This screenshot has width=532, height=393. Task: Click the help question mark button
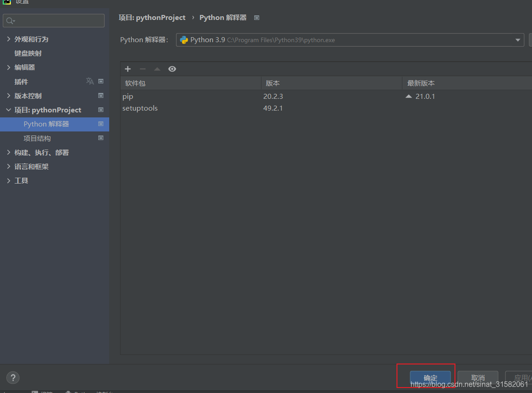[13, 378]
